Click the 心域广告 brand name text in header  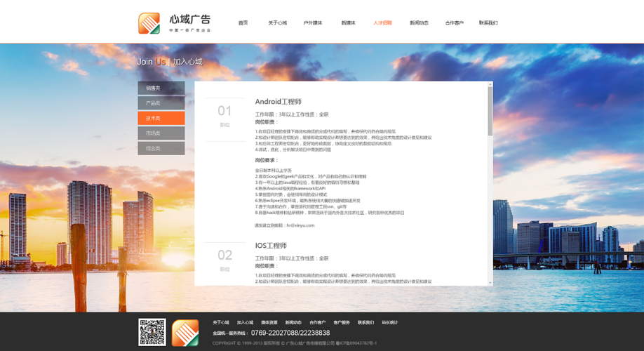(189, 20)
